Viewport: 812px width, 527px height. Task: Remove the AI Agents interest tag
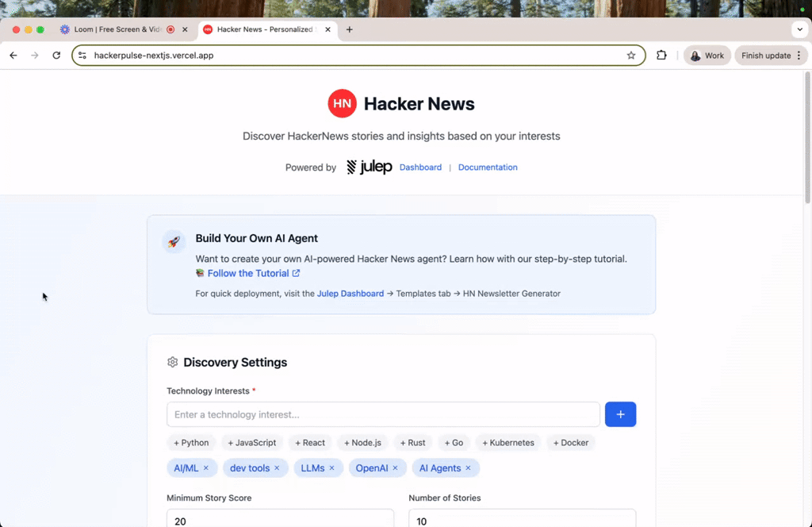click(468, 468)
